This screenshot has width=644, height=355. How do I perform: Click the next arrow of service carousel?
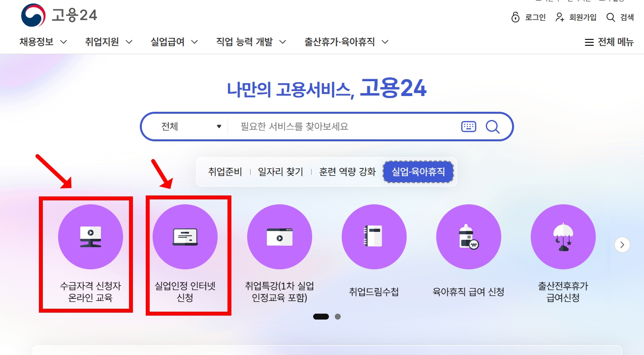622,244
